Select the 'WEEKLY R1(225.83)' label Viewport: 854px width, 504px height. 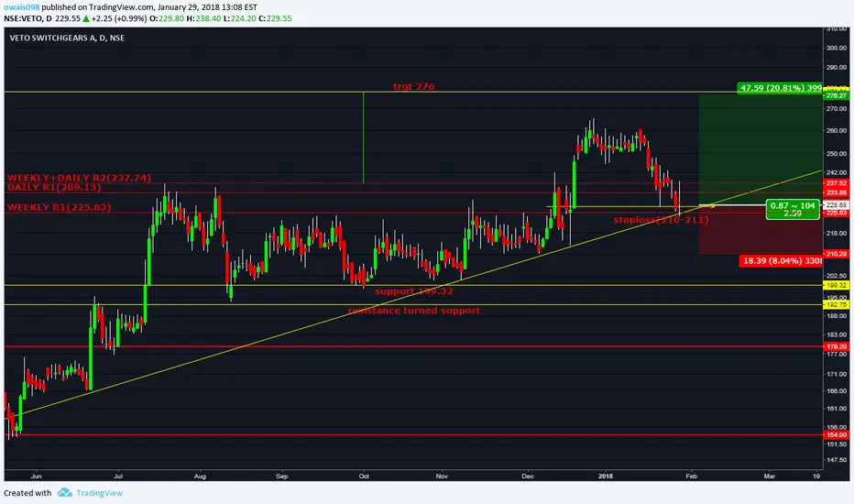59,207
